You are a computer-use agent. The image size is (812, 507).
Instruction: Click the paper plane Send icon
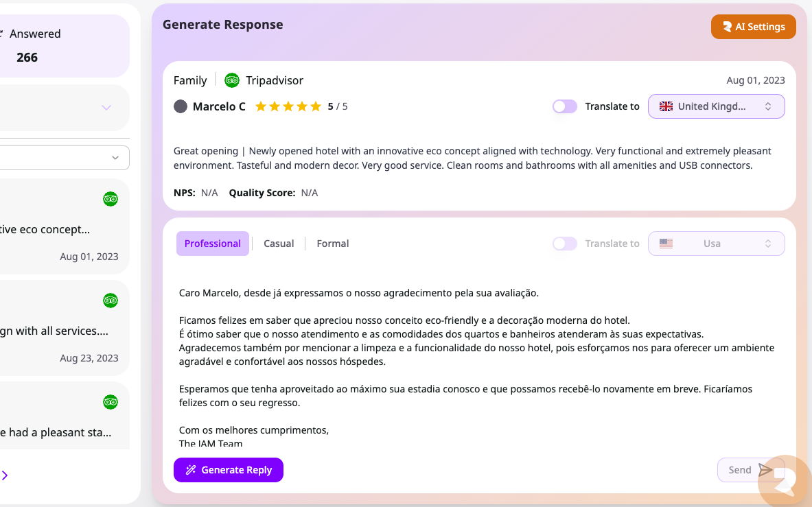click(x=765, y=470)
